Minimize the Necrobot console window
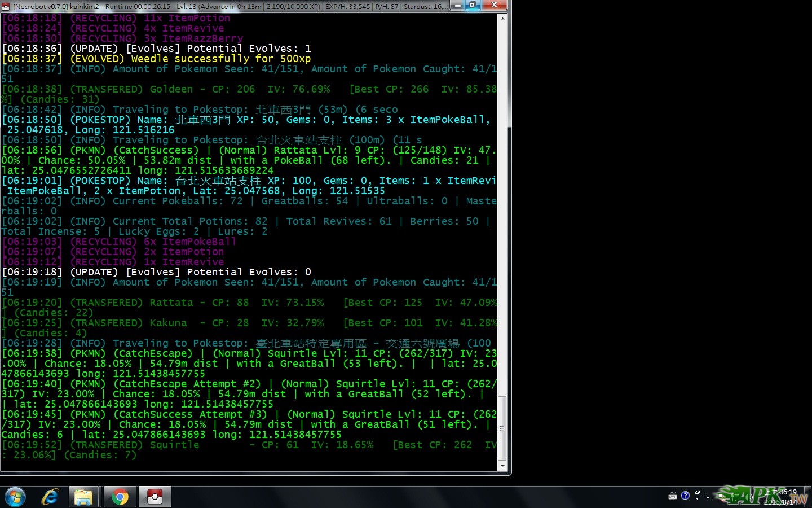812x508 pixels. click(x=457, y=5)
